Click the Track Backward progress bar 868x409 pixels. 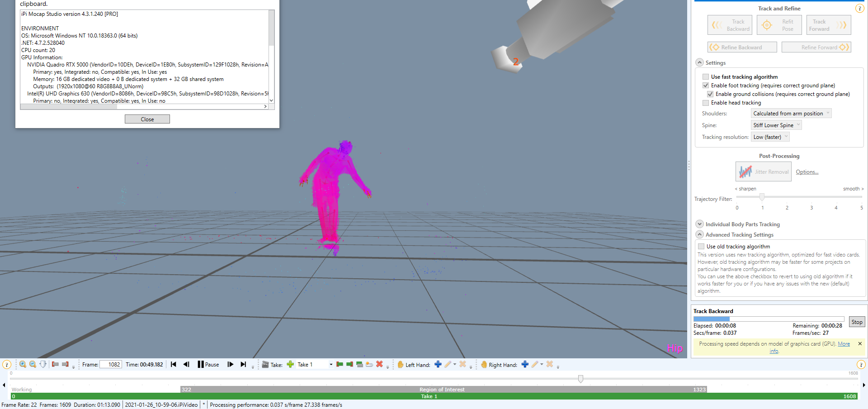tap(769, 319)
